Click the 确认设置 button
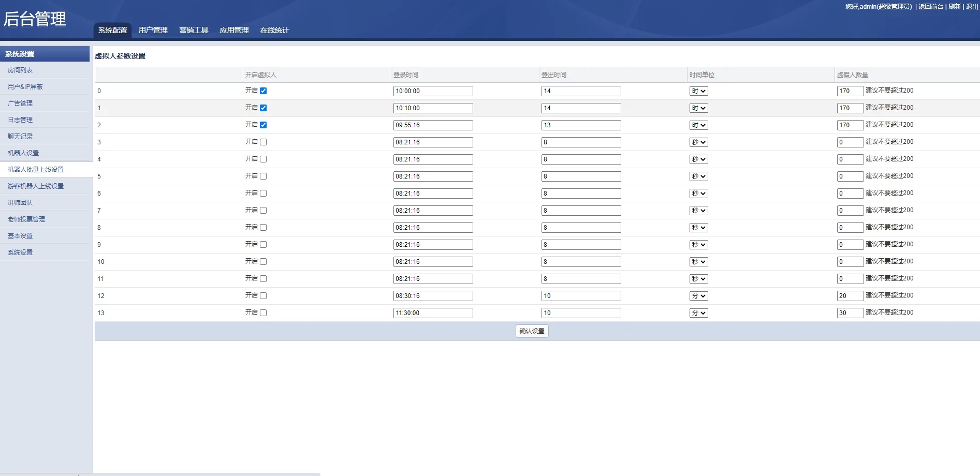The height and width of the screenshot is (476, 980). [532, 331]
